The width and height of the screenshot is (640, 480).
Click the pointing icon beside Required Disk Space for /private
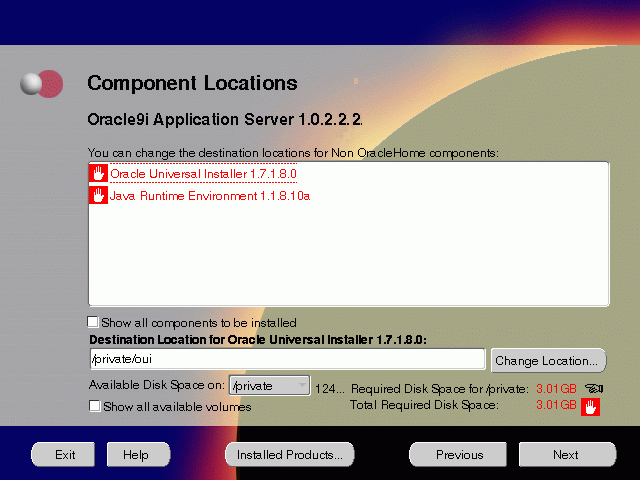coord(594,388)
